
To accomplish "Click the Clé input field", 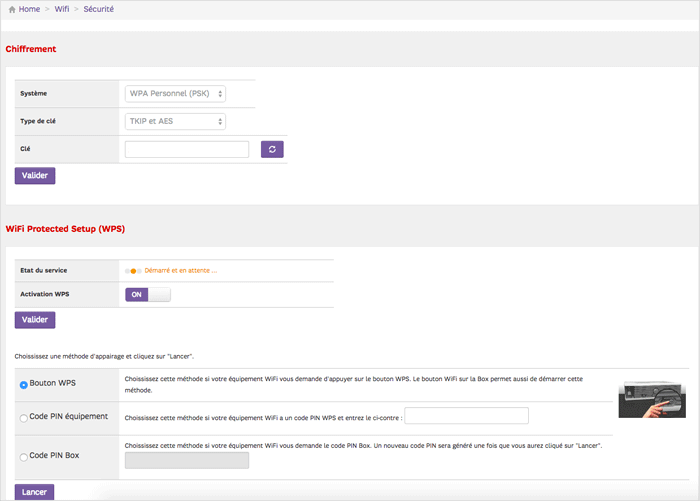I will 187,149.
